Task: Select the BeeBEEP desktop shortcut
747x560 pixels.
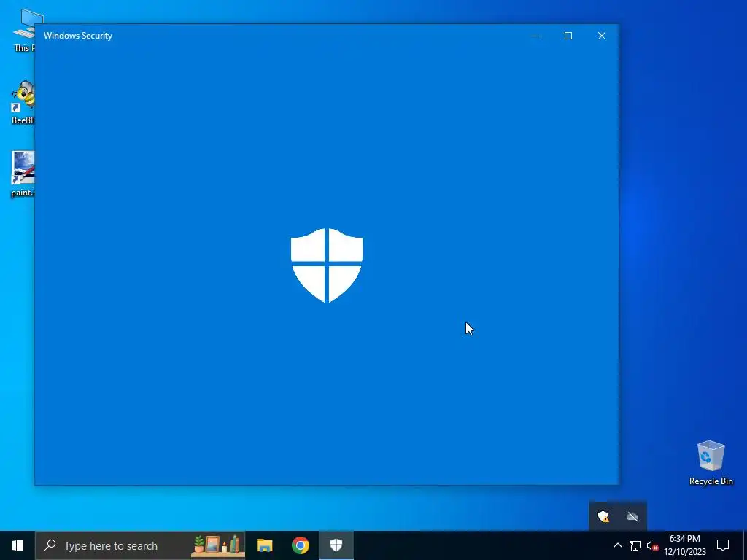Action: pyautogui.click(x=23, y=102)
